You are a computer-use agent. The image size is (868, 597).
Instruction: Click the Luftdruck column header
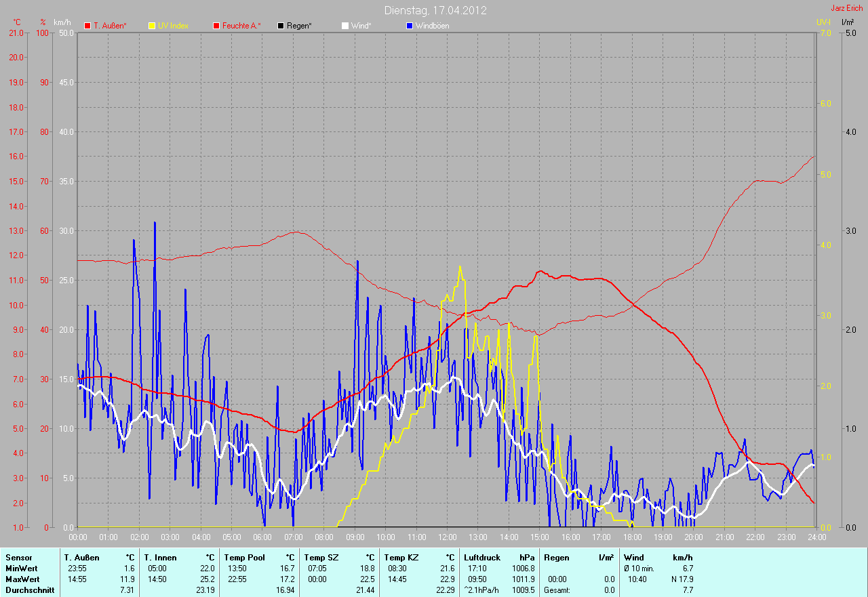pyautogui.click(x=482, y=558)
